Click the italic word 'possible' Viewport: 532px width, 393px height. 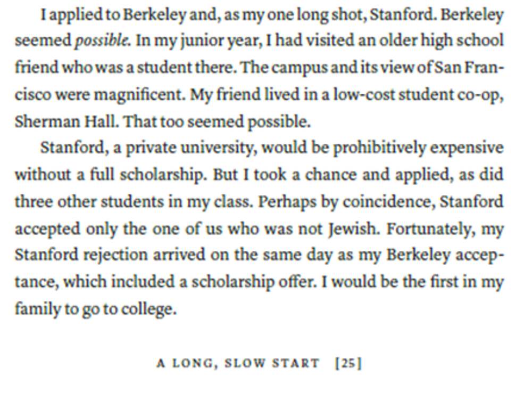pyautogui.click(x=102, y=42)
